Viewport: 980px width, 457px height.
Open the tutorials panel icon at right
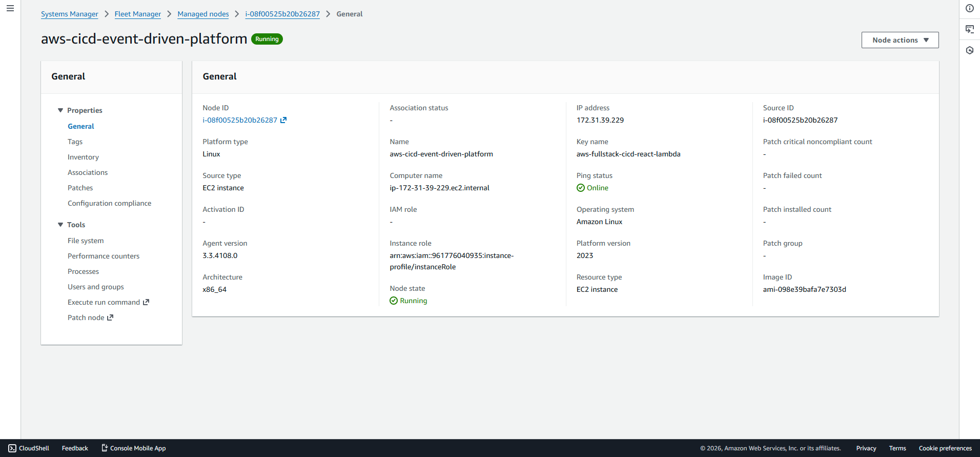[970, 29]
